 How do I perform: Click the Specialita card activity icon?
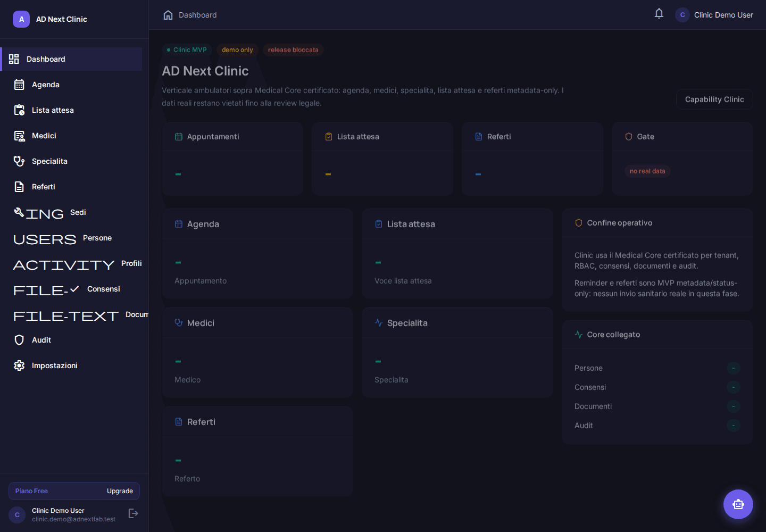click(x=379, y=323)
